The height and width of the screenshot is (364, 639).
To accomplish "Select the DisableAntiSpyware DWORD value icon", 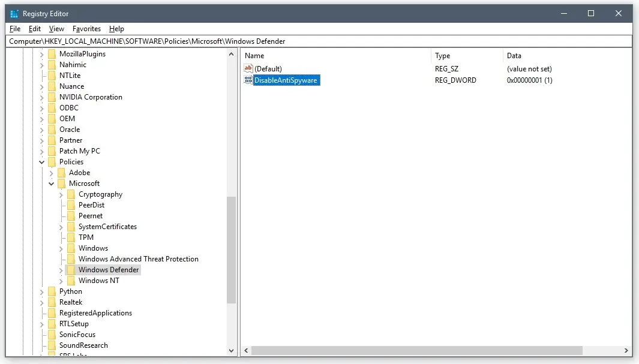I will click(x=248, y=80).
